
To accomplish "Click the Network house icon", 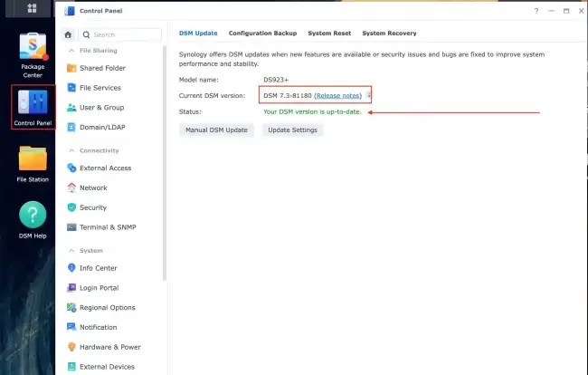I will [x=71, y=187].
